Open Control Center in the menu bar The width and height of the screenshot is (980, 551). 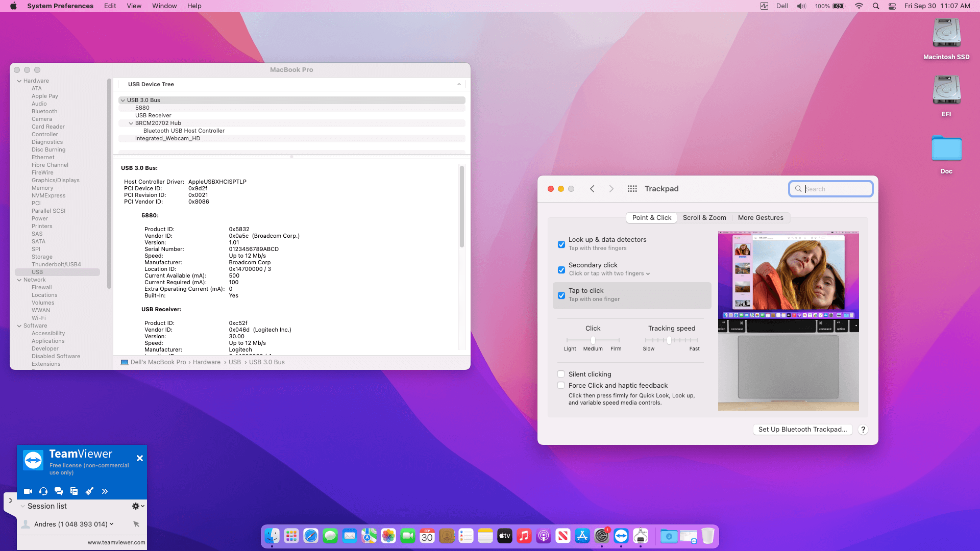coord(892,6)
